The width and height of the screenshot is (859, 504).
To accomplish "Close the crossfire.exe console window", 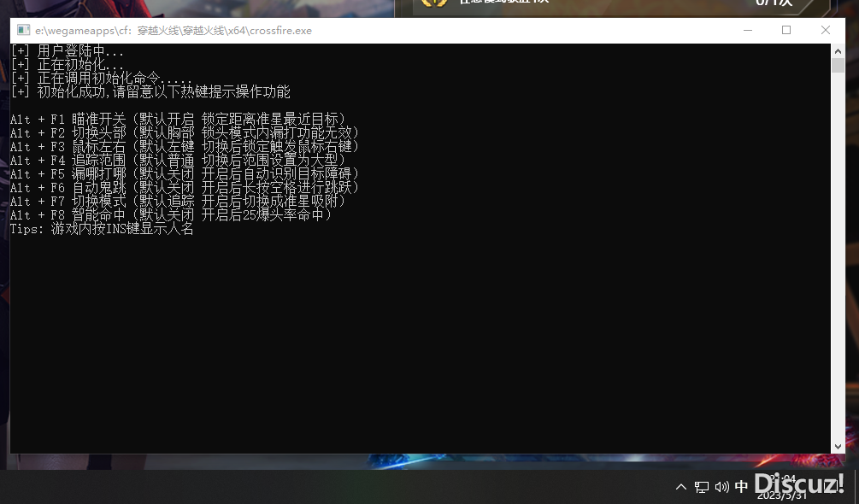I will click(x=825, y=30).
